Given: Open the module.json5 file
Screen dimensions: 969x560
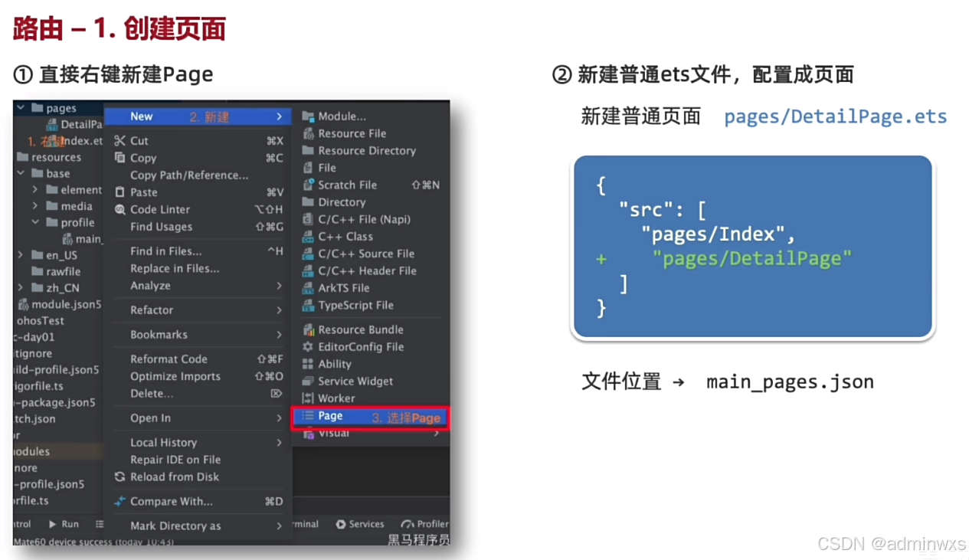Looking at the screenshot, I should (x=59, y=304).
